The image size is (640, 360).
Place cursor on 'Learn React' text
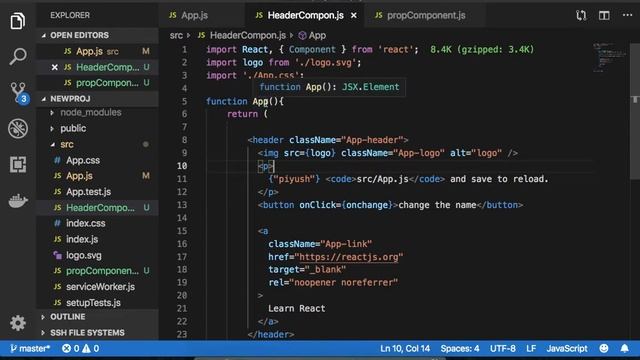[x=297, y=309]
